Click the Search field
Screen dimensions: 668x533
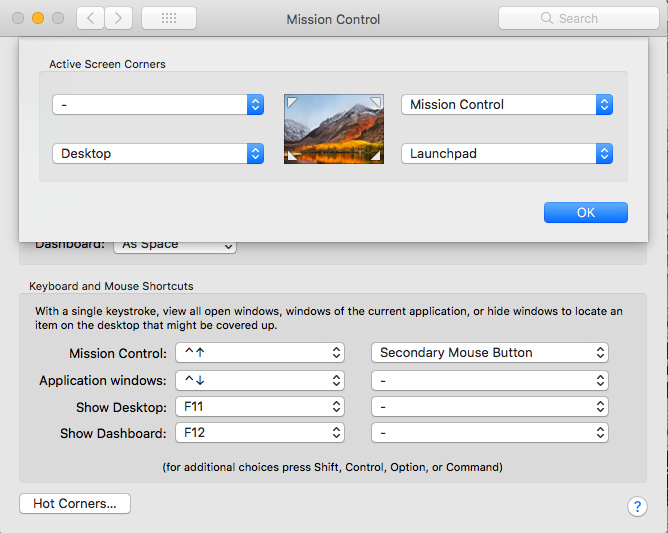[579, 18]
